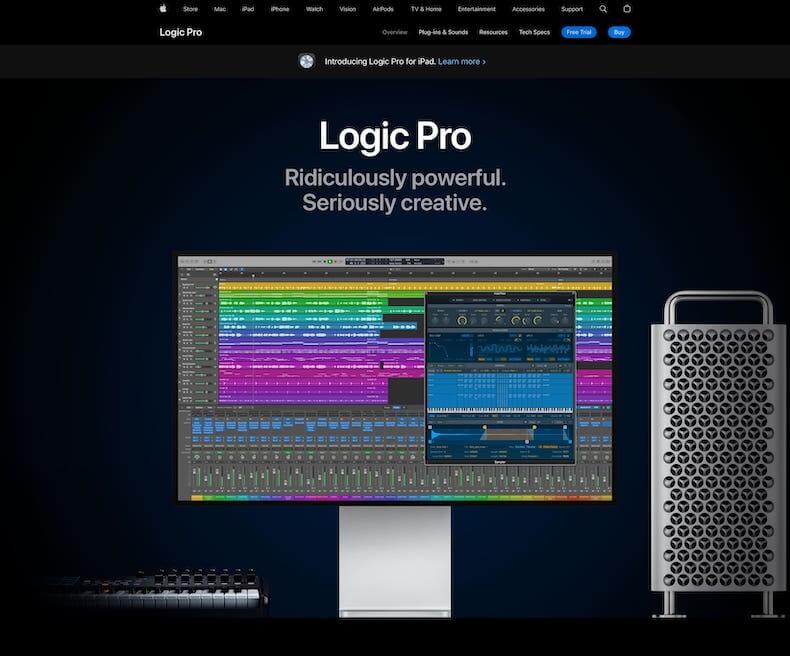Open the Support menu item

coord(572,9)
